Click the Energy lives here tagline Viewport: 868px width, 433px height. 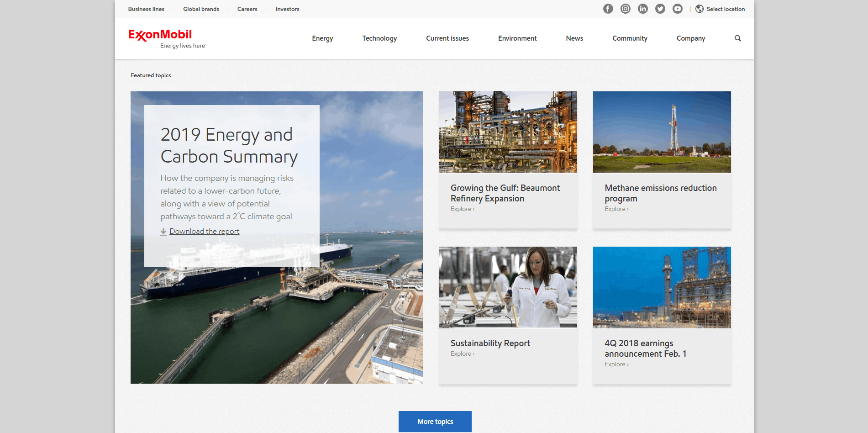[x=183, y=46]
